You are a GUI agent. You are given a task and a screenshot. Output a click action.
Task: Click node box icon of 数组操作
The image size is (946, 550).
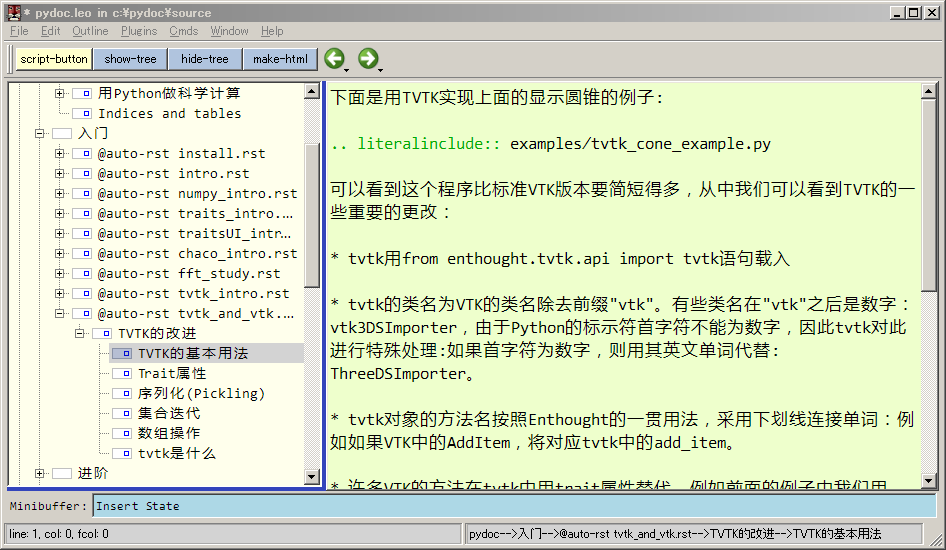tap(122, 434)
